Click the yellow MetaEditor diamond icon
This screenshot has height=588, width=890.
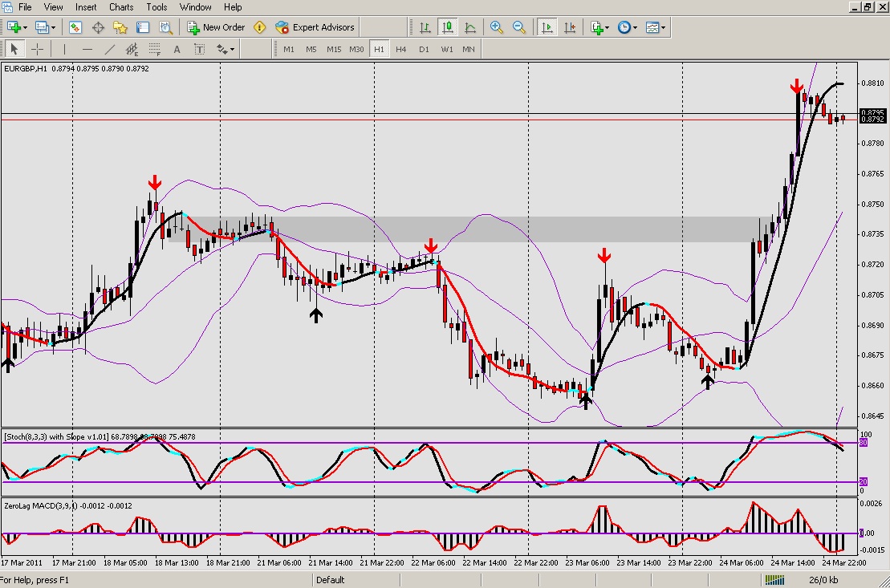259,27
